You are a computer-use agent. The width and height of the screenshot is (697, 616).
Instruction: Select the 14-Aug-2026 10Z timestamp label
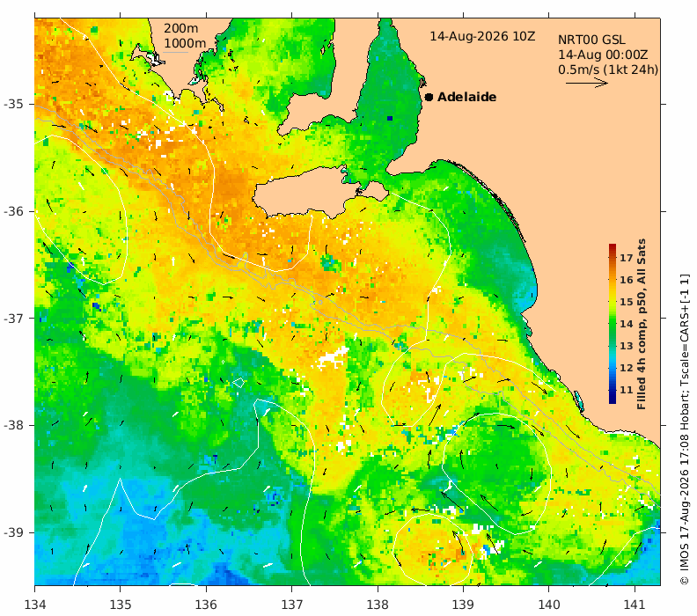[x=482, y=36]
